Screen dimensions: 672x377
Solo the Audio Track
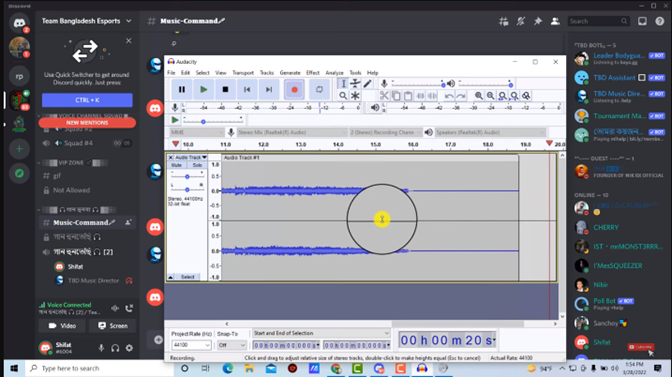coord(197,165)
